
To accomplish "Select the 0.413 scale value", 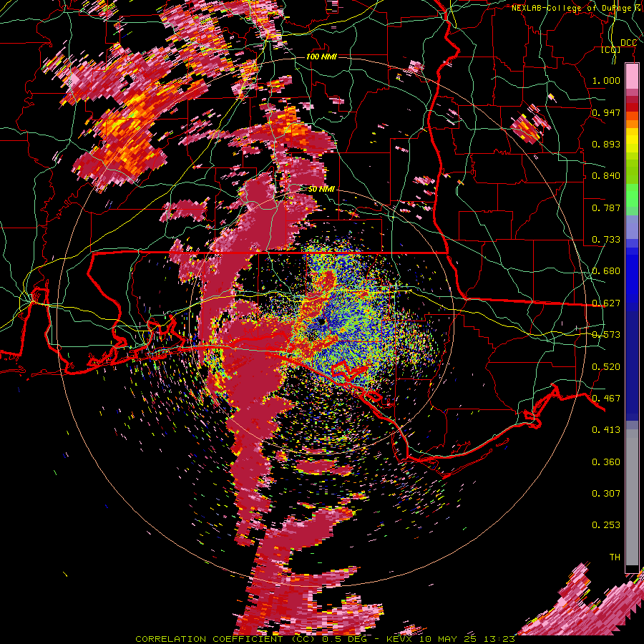I will [606, 430].
